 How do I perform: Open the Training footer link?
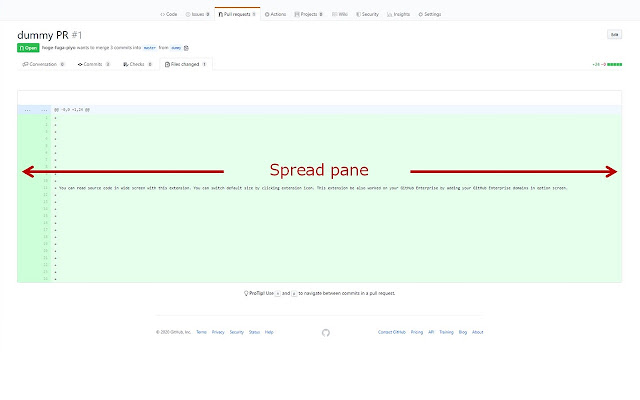pyautogui.click(x=446, y=332)
